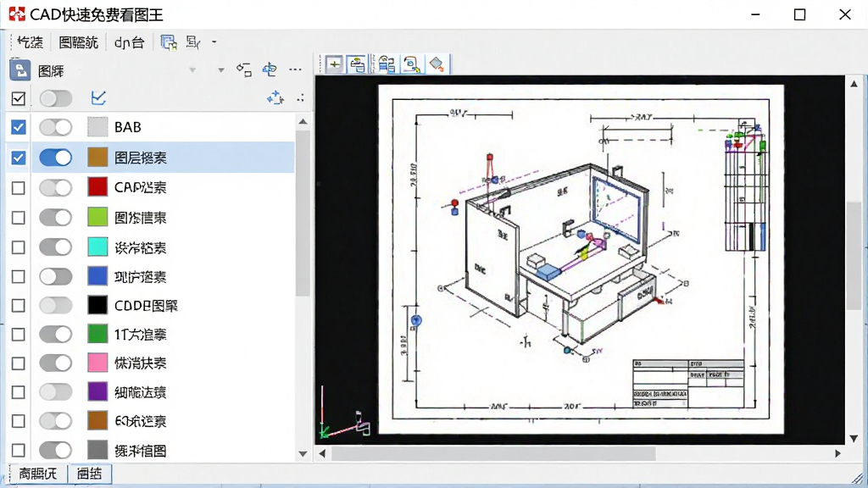Flip the header toggle above the layer list
The width and height of the screenshot is (868, 488).
pyautogui.click(x=55, y=98)
